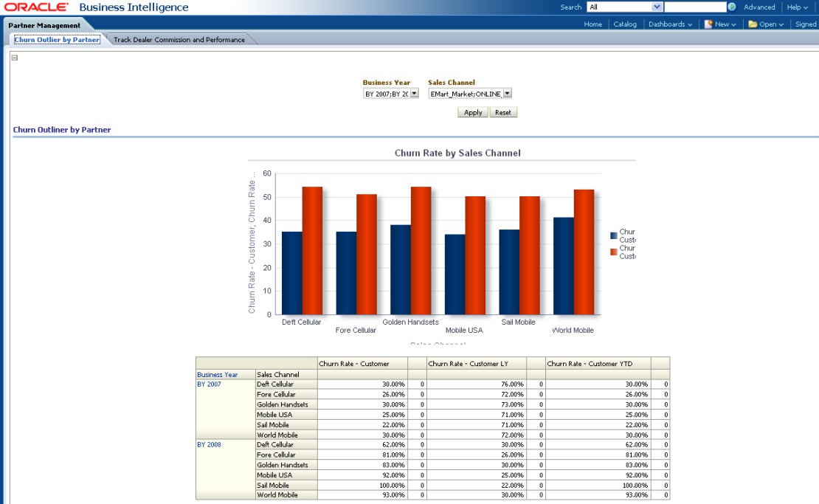Go to Home in the header

[x=592, y=24]
